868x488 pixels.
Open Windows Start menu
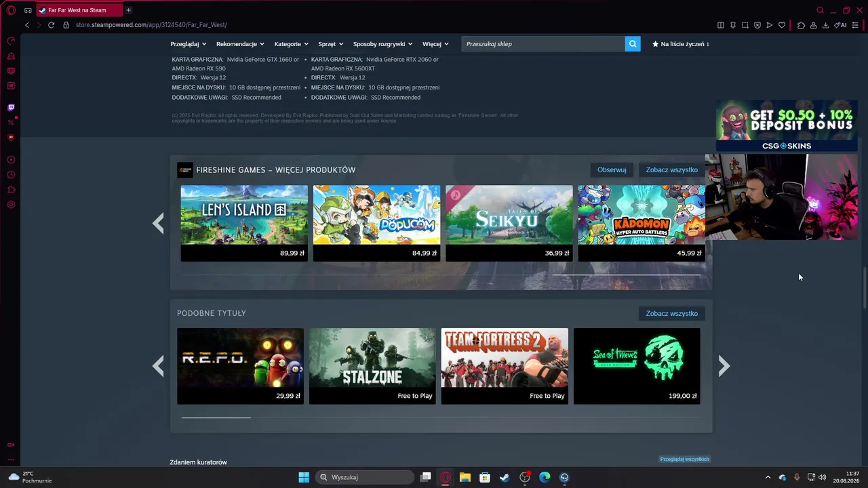(304, 477)
